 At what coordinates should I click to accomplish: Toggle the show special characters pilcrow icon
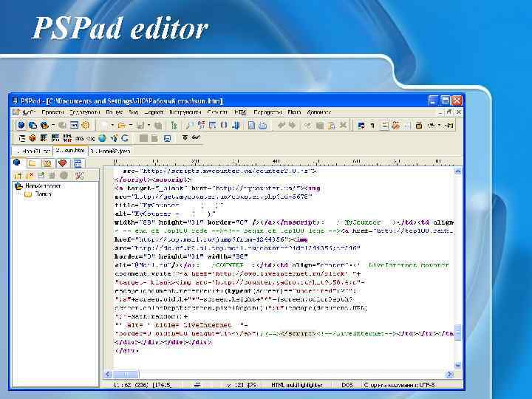click(x=372, y=125)
